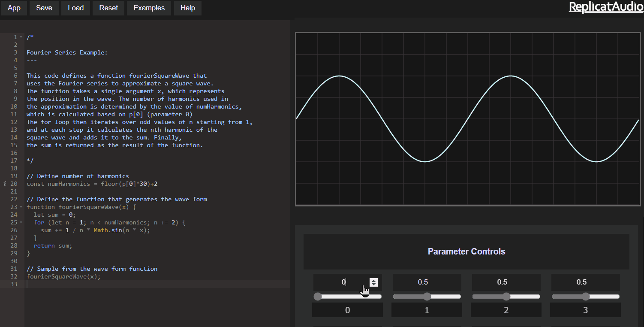The height and width of the screenshot is (327, 644).
Task: Click the ReplicatAudio logo link
Action: 606,6
